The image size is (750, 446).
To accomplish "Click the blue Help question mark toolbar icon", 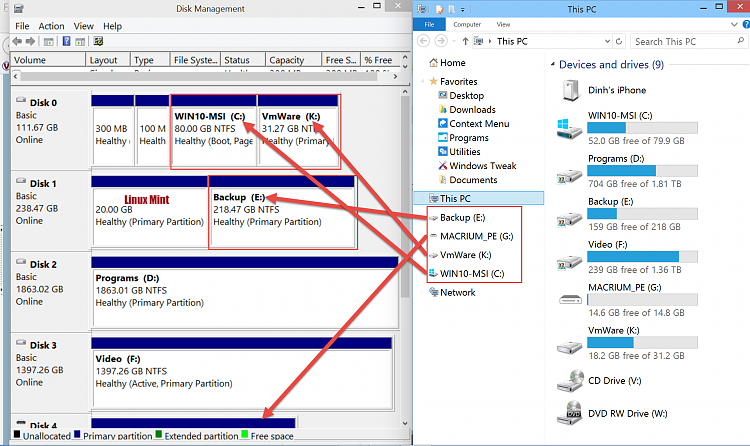I will 66,42.
